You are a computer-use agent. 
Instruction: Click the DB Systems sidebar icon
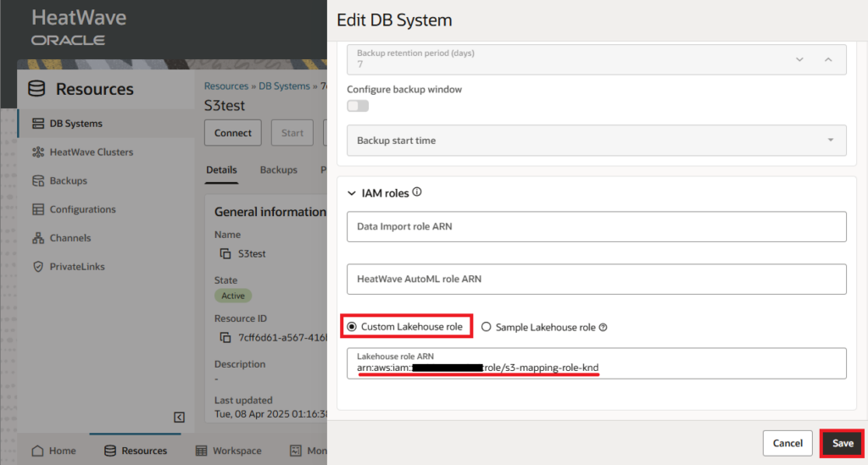pos(38,124)
